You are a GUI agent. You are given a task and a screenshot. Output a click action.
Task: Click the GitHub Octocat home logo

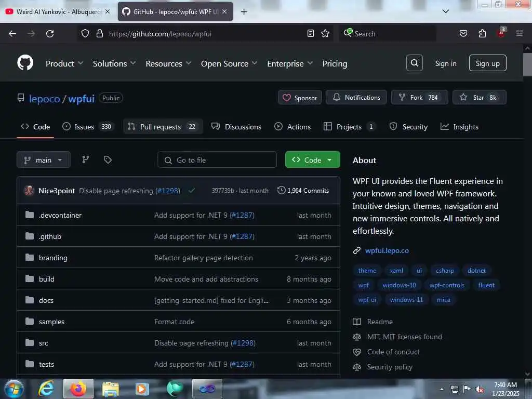point(25,63)
